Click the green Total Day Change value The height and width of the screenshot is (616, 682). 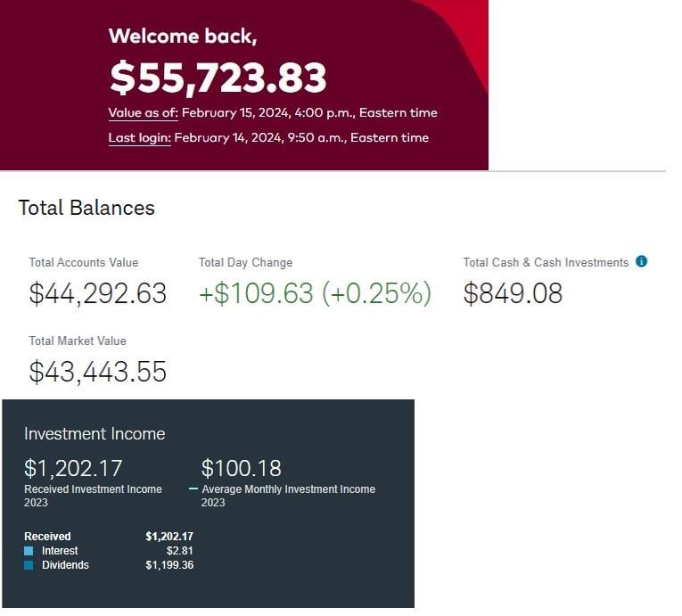click(315, 293)
